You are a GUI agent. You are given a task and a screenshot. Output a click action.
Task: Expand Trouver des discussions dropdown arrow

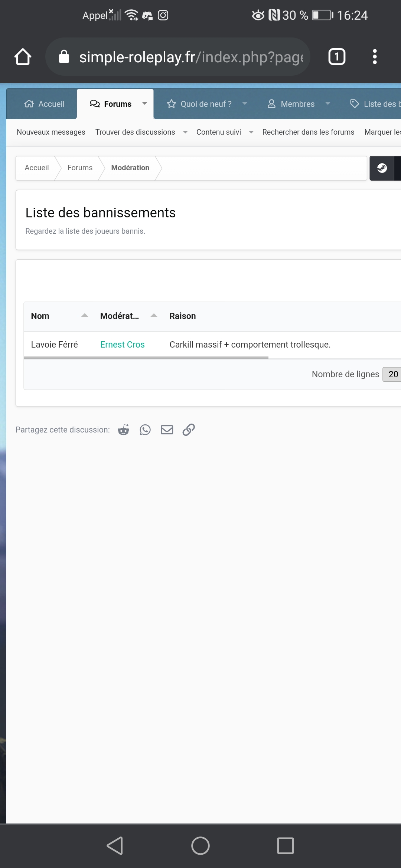tap(185, 132)
